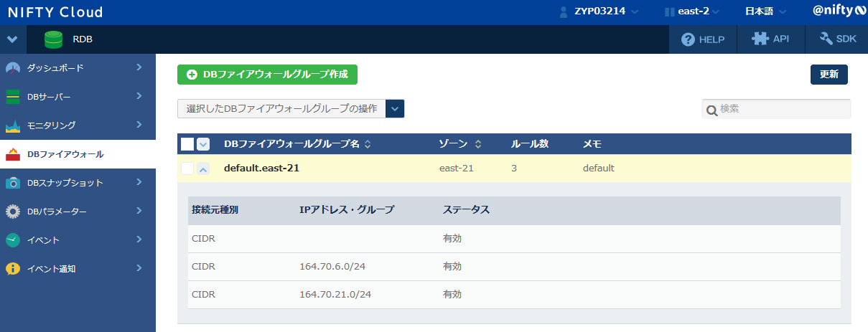Expand the DBスナップショット submenu arrow
Image resolution: width=868 pixels, height=332 pixels.
(139, 182)
